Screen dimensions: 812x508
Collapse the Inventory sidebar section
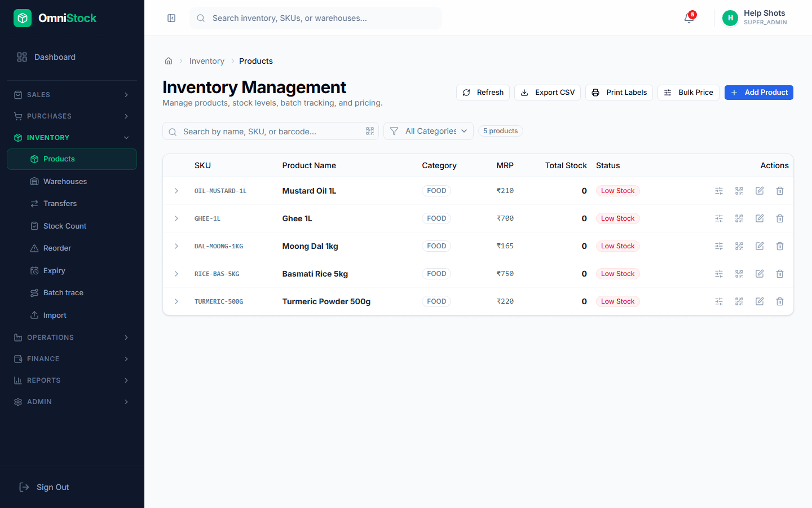[72, 138]
